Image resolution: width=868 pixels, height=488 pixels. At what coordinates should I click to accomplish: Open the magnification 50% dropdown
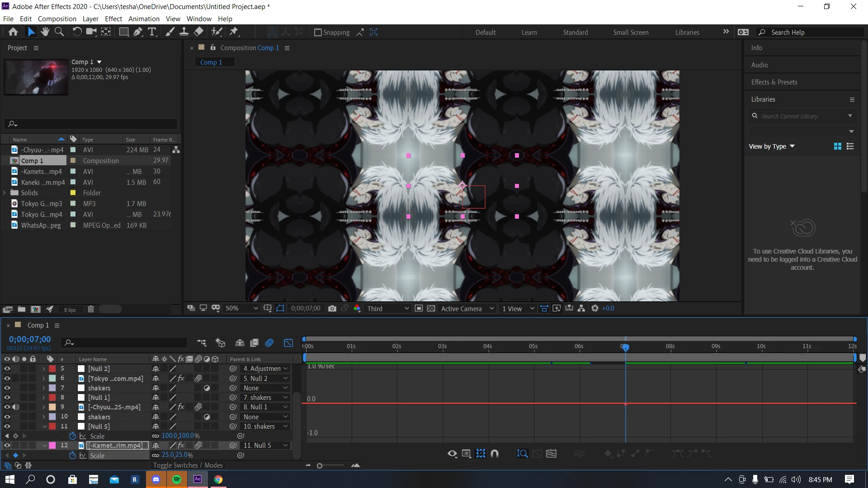click(241, 309)
